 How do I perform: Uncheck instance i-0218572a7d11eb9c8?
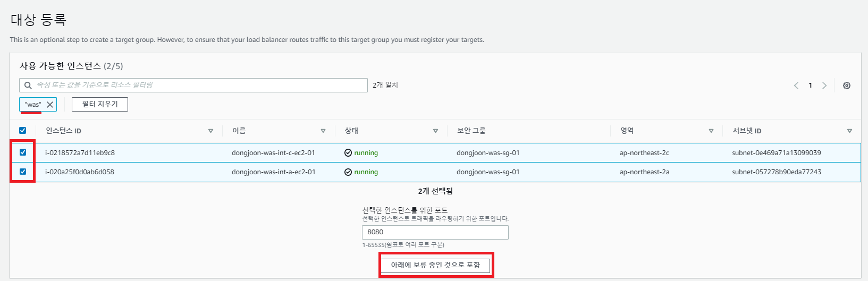[23, 152]
